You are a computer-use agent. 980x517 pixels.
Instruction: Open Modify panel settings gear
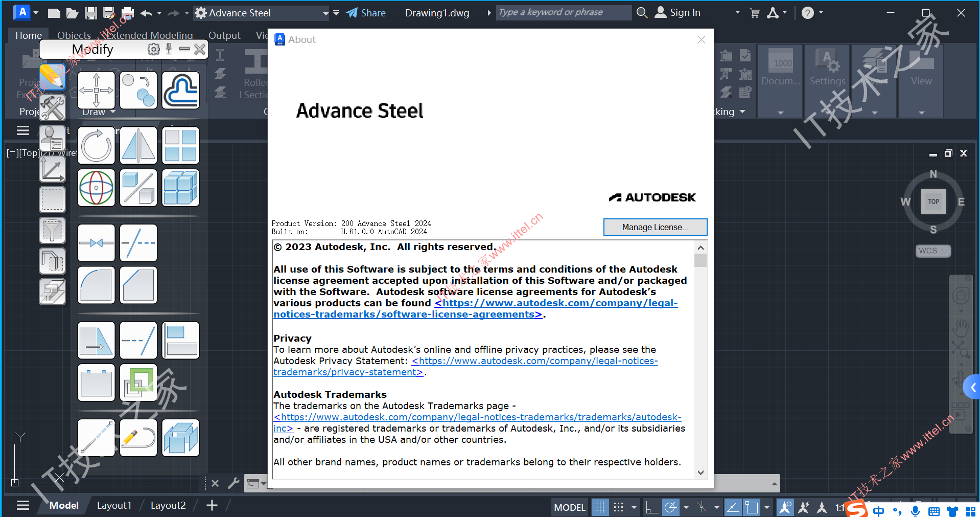click(153, 49)
